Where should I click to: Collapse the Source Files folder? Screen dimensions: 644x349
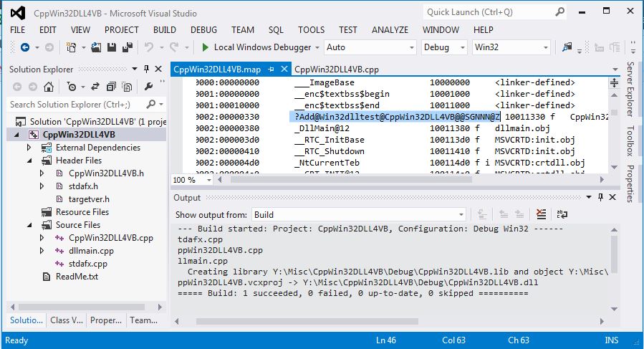(29, 225)
